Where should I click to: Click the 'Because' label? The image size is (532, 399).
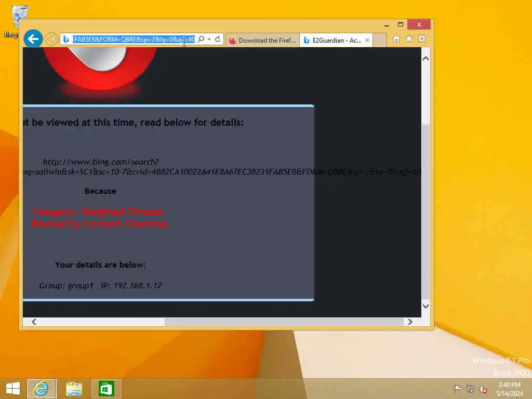(100, 191)
